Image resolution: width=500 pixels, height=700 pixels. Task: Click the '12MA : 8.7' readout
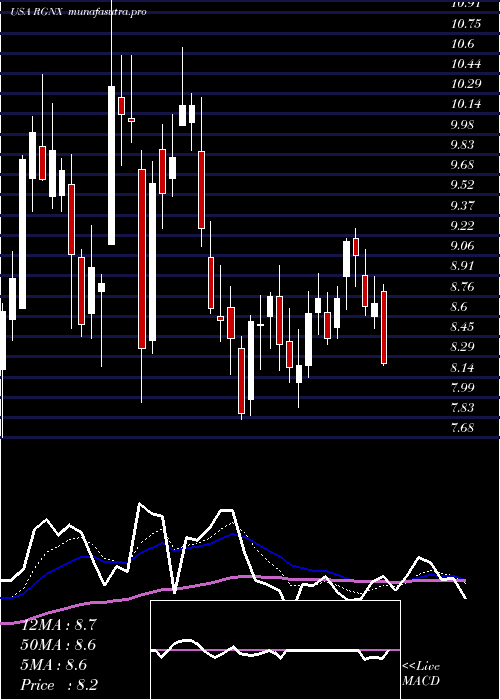[58, 625]
